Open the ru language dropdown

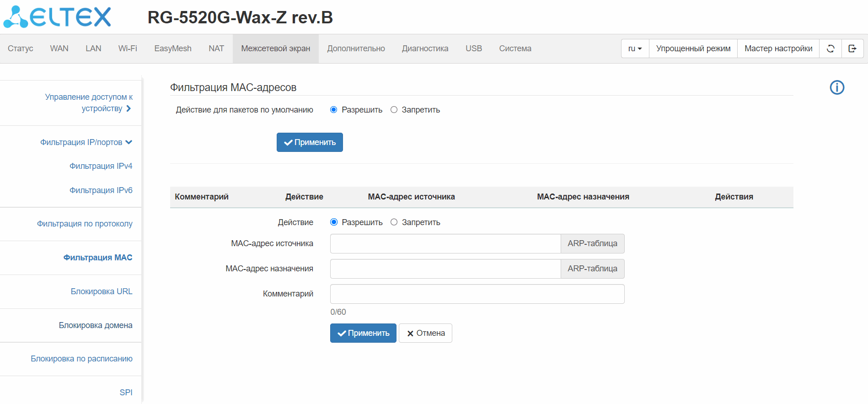635,48
